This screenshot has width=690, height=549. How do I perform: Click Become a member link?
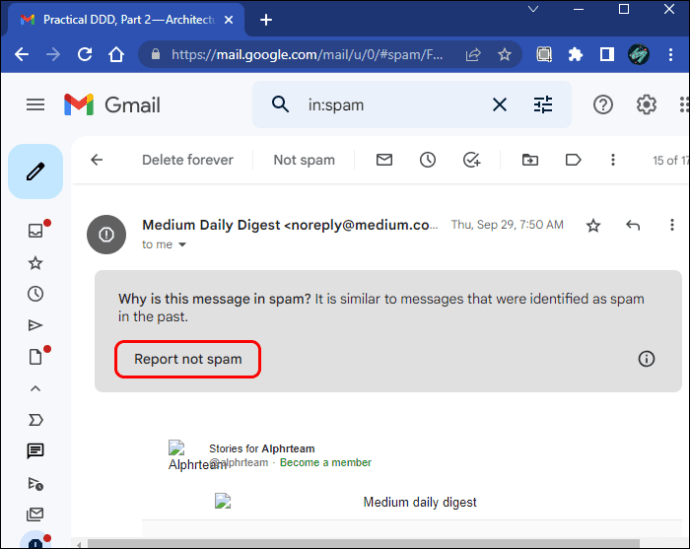tap(326, 462)
